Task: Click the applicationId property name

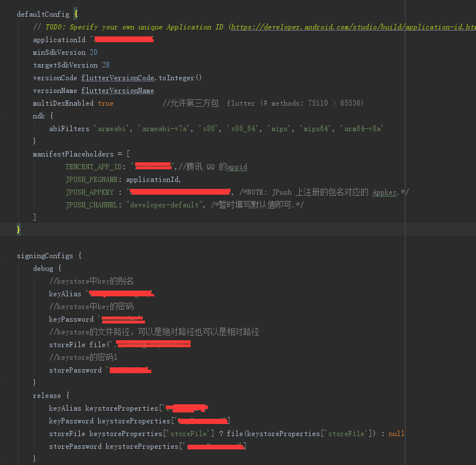Action: coord(59,40)
